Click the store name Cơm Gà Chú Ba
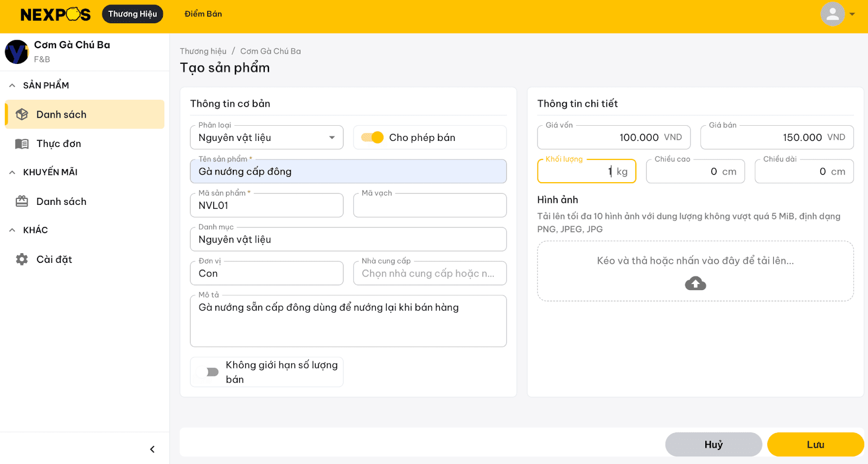The image size is (868, 464). [x=72, y=45]
